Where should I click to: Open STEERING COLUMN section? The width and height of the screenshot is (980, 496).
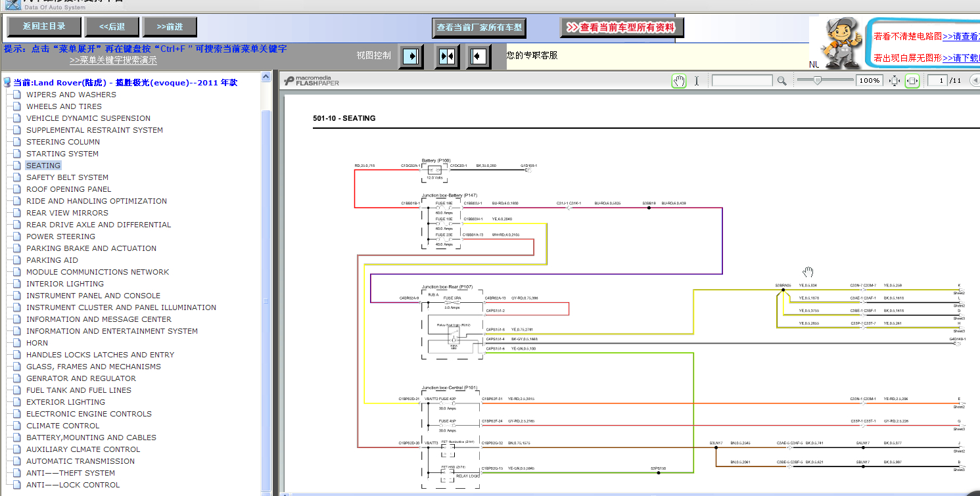[63, 142]
